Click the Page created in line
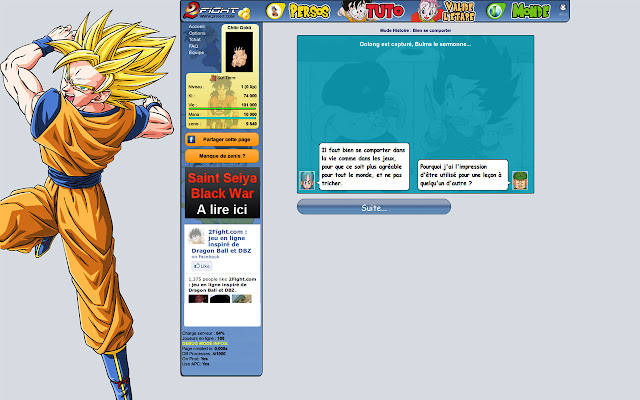The width and height of the screenshot is (640, 400). [x=205, y=349]
